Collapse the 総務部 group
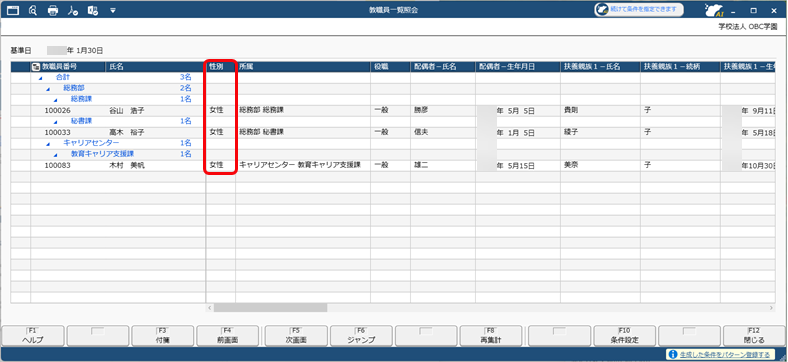The height and width of the screenshot is (362, 788). point(48,89)
